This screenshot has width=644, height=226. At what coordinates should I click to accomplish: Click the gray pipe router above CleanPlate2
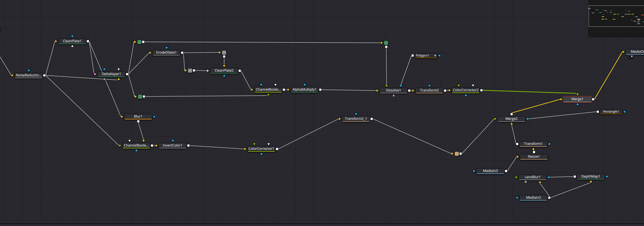point(224,53)
